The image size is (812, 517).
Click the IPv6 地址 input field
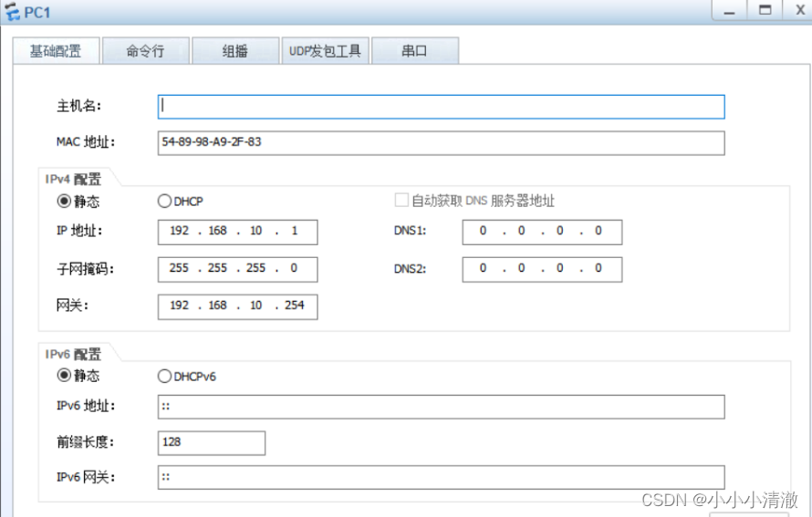coord(442,407)
